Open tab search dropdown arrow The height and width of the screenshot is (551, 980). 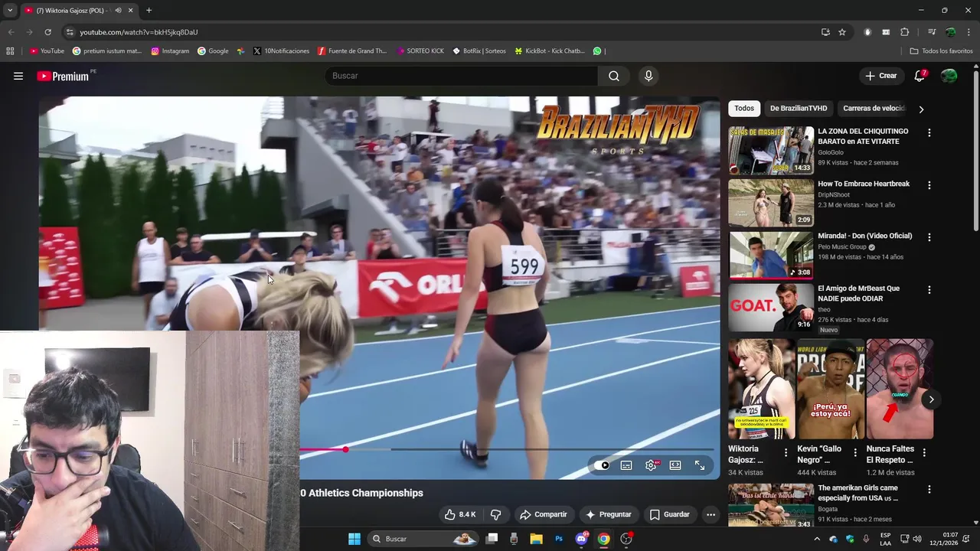pyautogui.click(x=10, y=11)
